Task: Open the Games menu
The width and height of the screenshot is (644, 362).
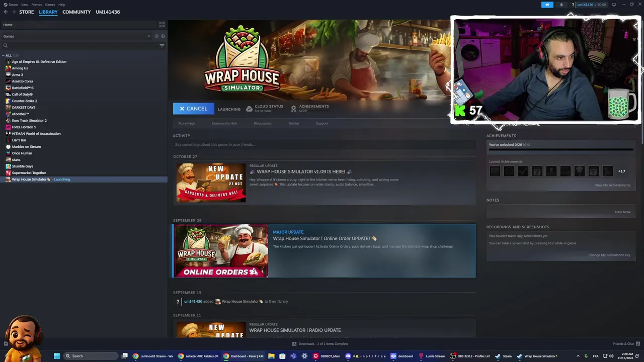Action: pos(50,5)
